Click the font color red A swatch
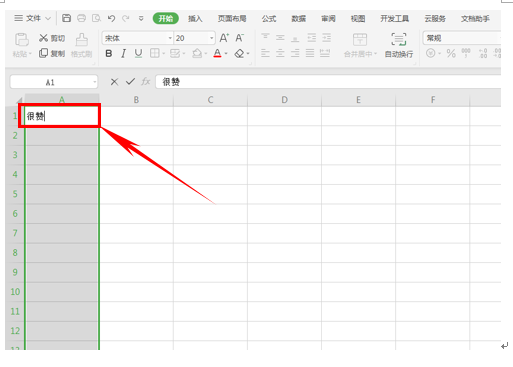 pos(217,53)
